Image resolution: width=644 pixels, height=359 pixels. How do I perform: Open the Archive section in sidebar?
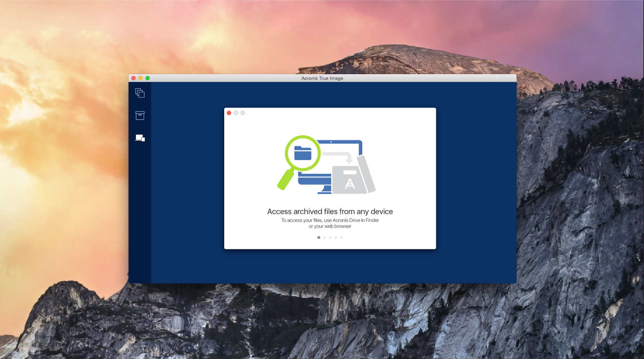coord(140,116)
